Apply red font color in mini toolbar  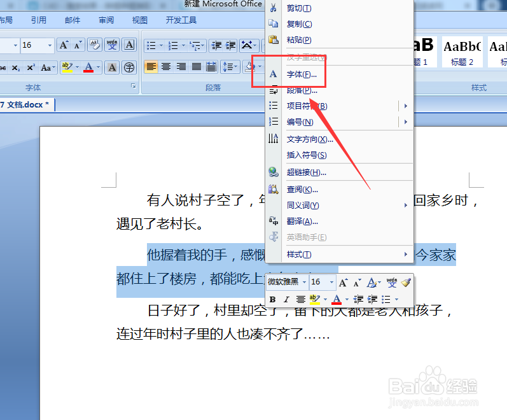(337, 299)
